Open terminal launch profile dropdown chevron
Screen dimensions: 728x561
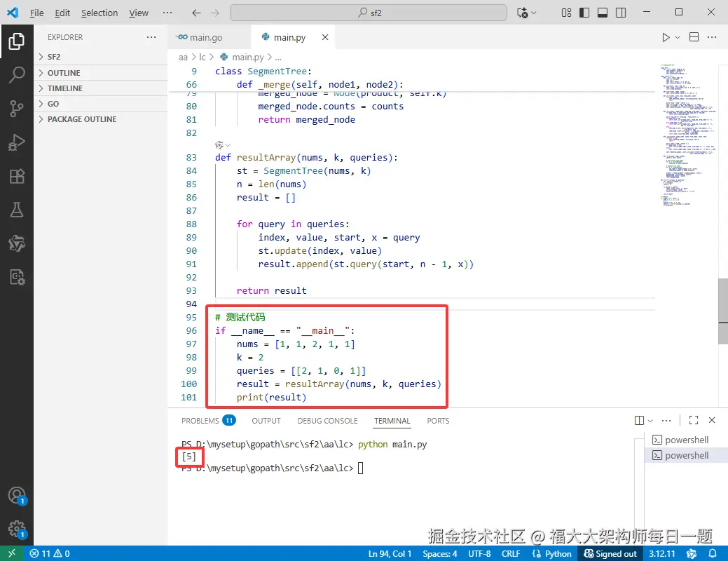(x=650, y=420)
